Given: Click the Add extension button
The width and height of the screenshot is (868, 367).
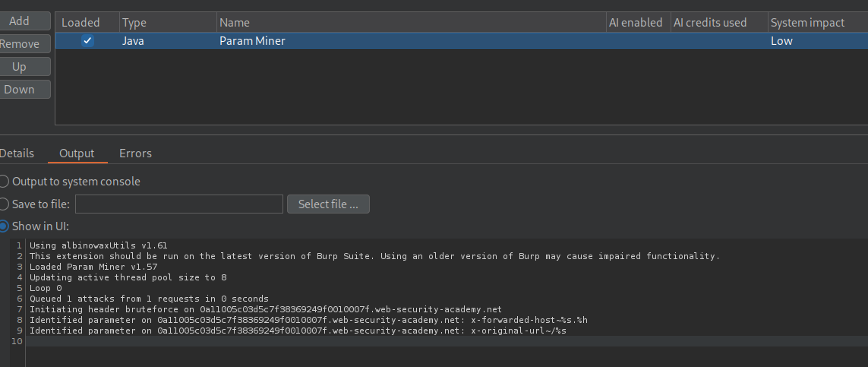Looking at the screenshot, I should pyautogui.click(x=20, y=21).
